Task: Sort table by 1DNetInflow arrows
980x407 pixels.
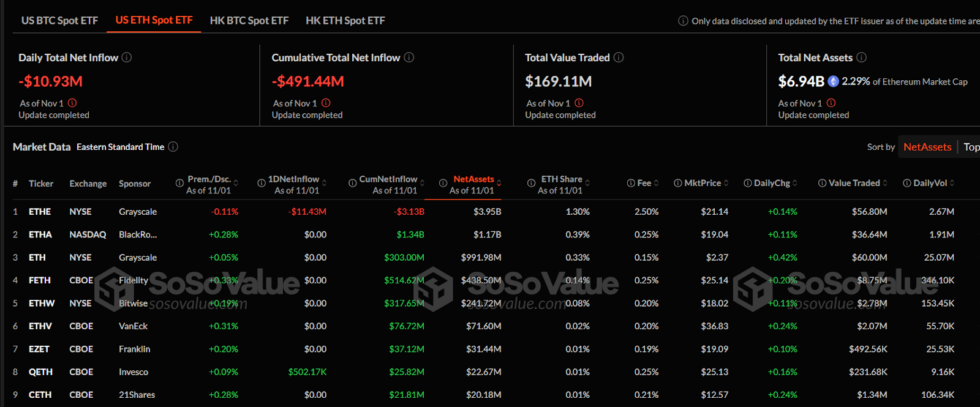Action: (x=324, y=183)
